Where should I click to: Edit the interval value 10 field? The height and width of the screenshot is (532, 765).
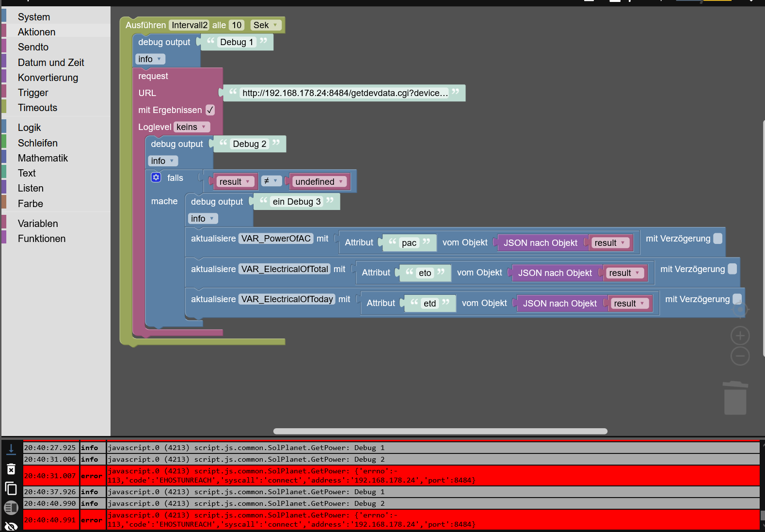point(237,25)
